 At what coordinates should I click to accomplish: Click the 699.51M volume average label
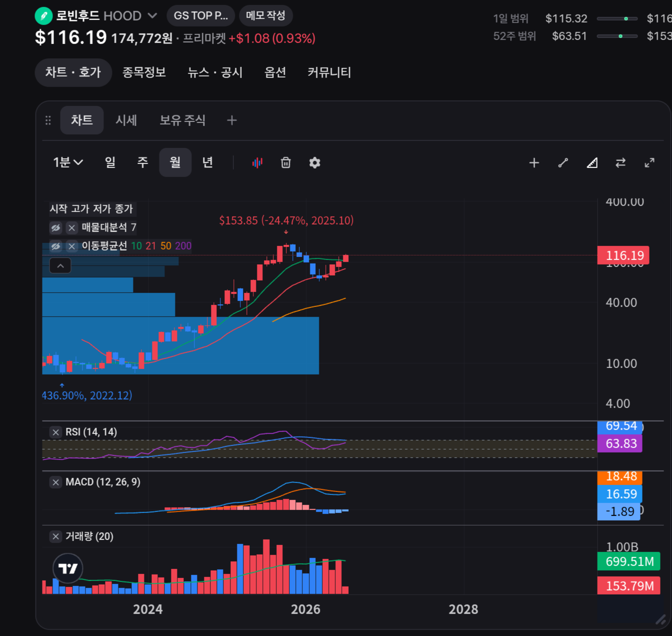click(x=629, y=561)
